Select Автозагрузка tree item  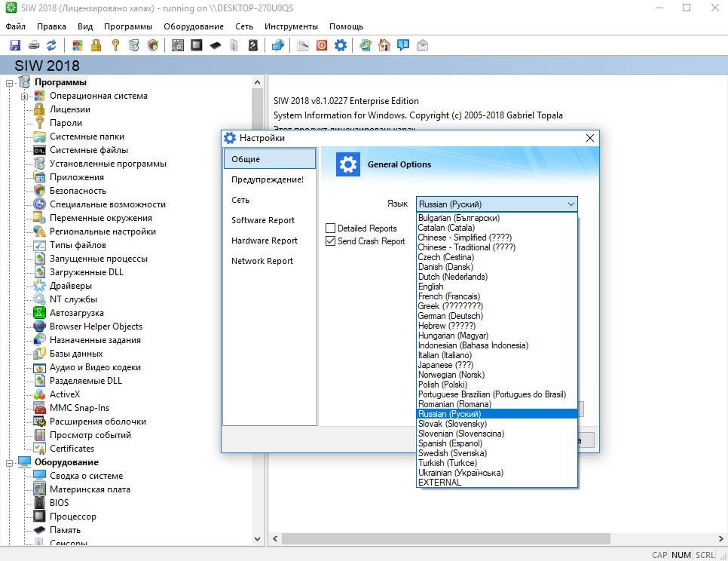click(x=77, y=313)
